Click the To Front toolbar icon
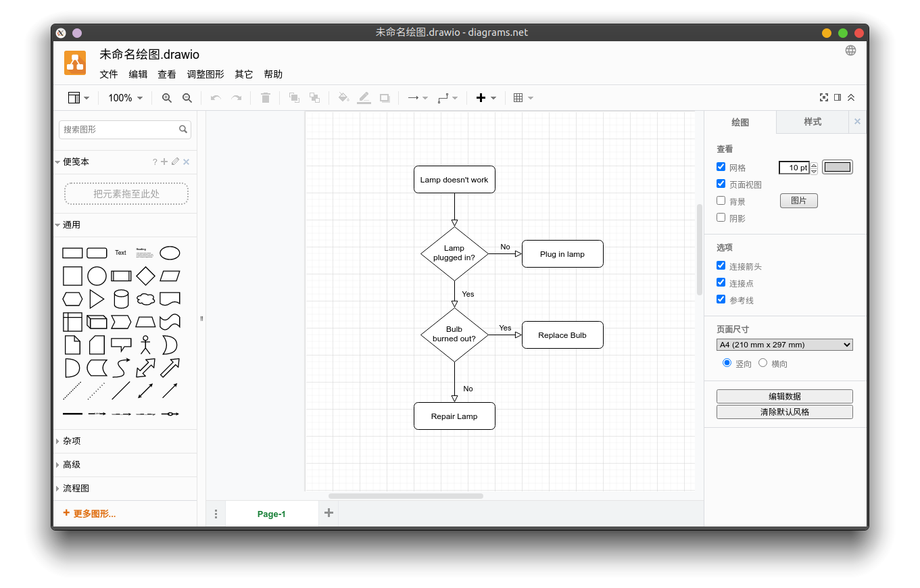 click(293, 97)
